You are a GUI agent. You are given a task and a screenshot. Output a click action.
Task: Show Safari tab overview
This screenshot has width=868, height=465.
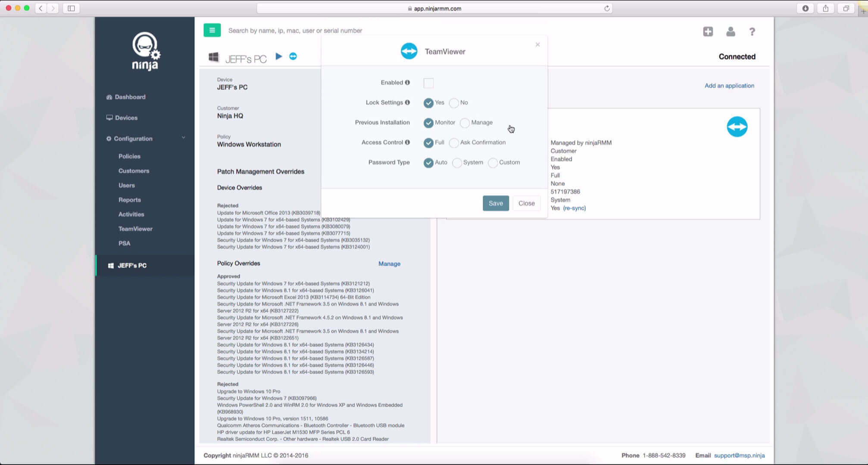click(846, 8)
